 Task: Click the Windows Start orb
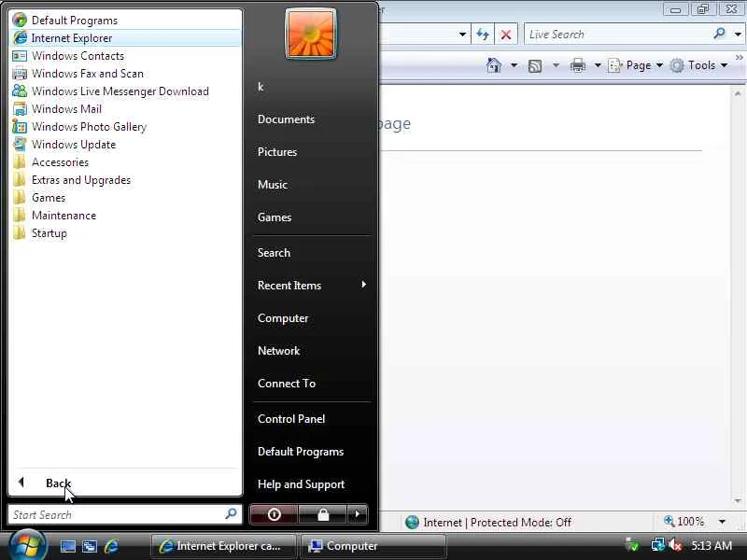28,545
